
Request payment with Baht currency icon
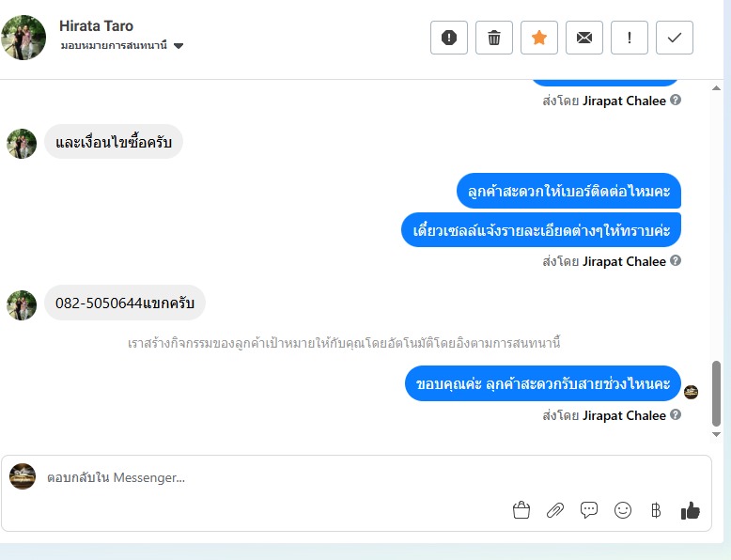coord(656,510)
